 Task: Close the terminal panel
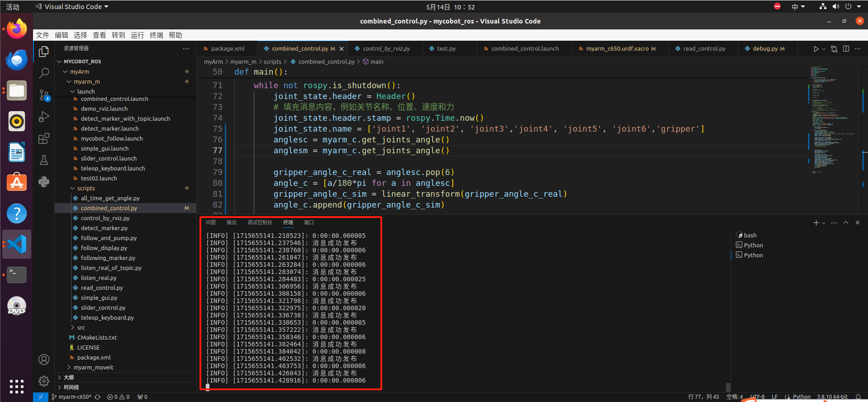tap(858, 222)
